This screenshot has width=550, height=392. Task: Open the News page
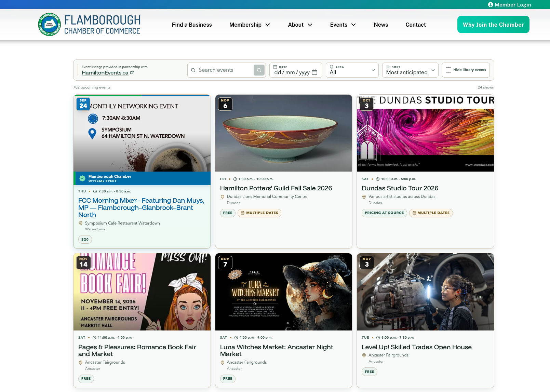381,25
